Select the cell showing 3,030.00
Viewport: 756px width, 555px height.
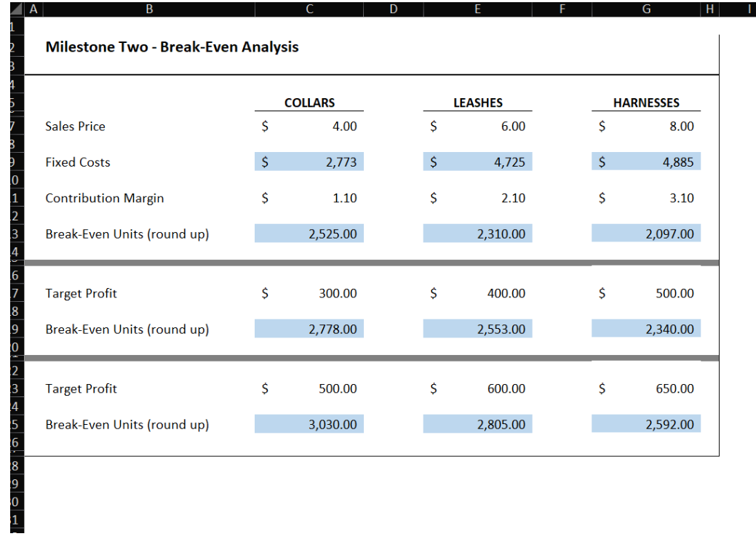pyautogui.click(x=309, y=424)
